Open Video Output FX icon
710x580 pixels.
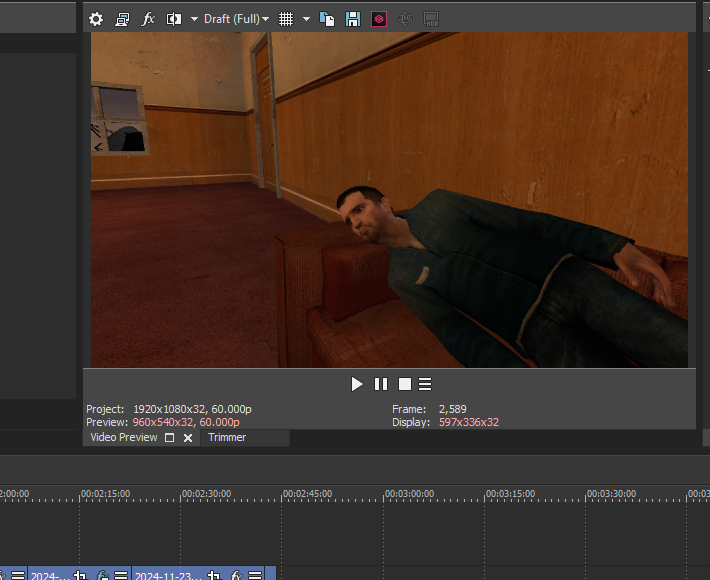click(148, 19)
